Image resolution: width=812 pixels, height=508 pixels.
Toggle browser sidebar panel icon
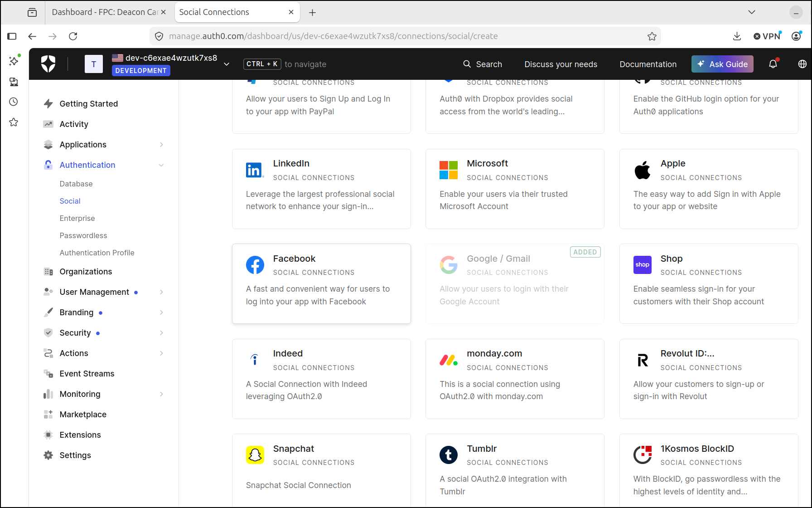pos(12,36)
